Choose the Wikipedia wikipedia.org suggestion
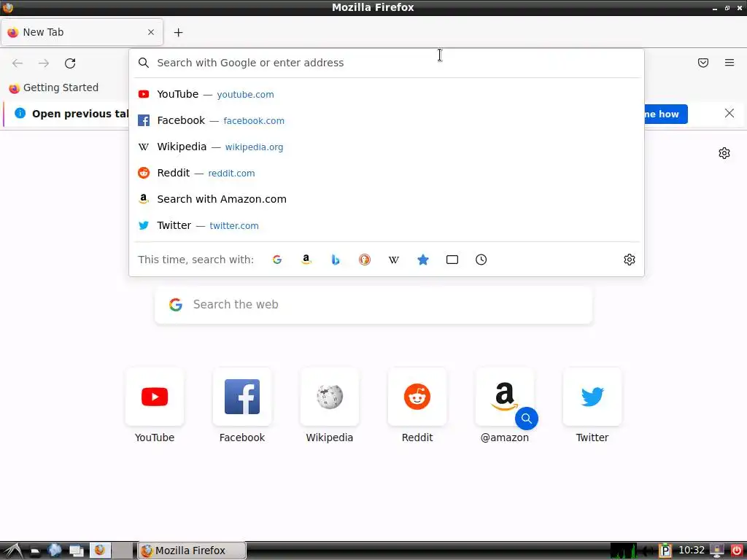The height and width of the screenshot is (560, 747). pos(387,147)
